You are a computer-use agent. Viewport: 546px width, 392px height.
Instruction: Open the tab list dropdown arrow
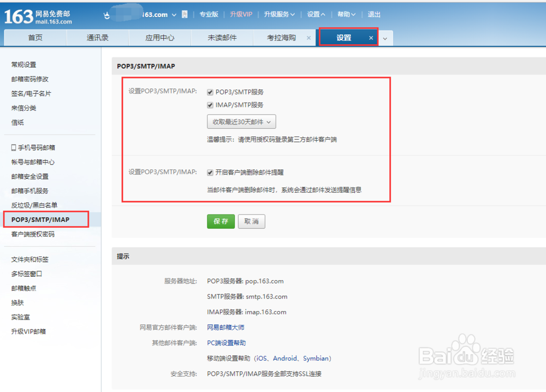coord(385,38)
